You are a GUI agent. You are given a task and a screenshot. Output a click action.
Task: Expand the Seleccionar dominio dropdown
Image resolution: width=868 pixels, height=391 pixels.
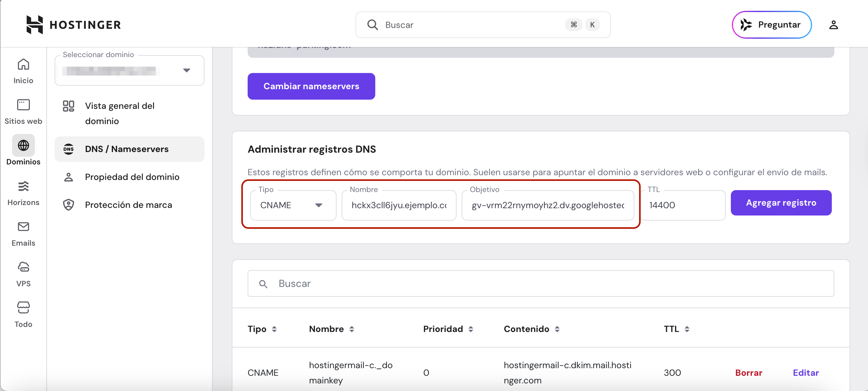point(186,70)
